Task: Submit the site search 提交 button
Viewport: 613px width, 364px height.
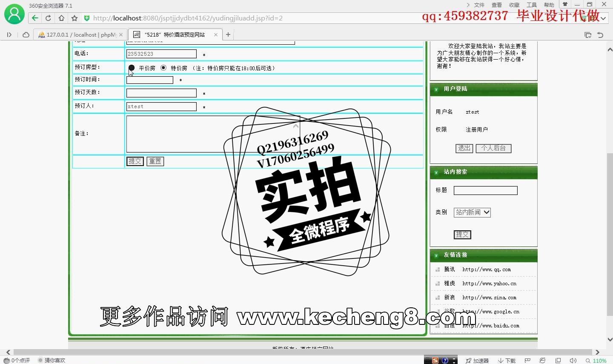Action: tap(463, 235)
